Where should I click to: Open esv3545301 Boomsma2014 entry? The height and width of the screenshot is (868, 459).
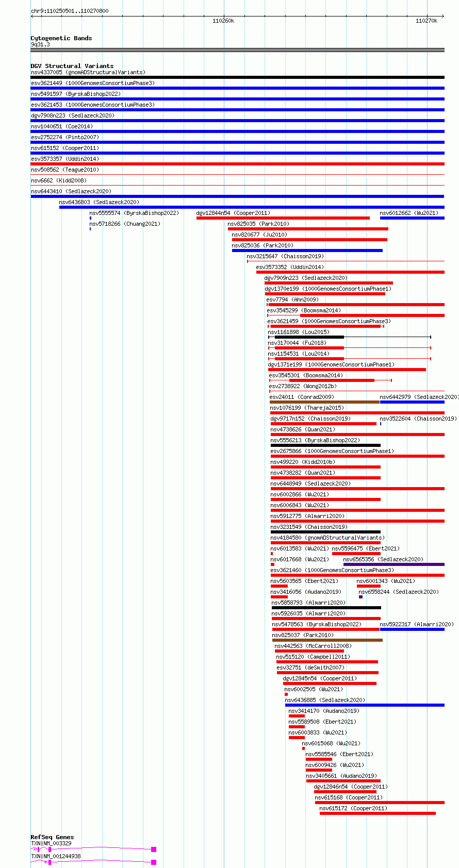(x=305, y=375)
